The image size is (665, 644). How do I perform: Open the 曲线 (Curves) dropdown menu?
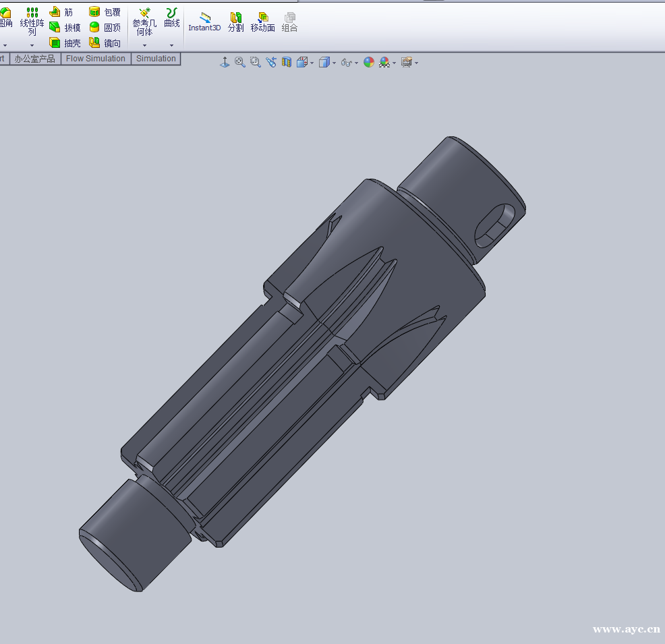(x=171, y=45)
